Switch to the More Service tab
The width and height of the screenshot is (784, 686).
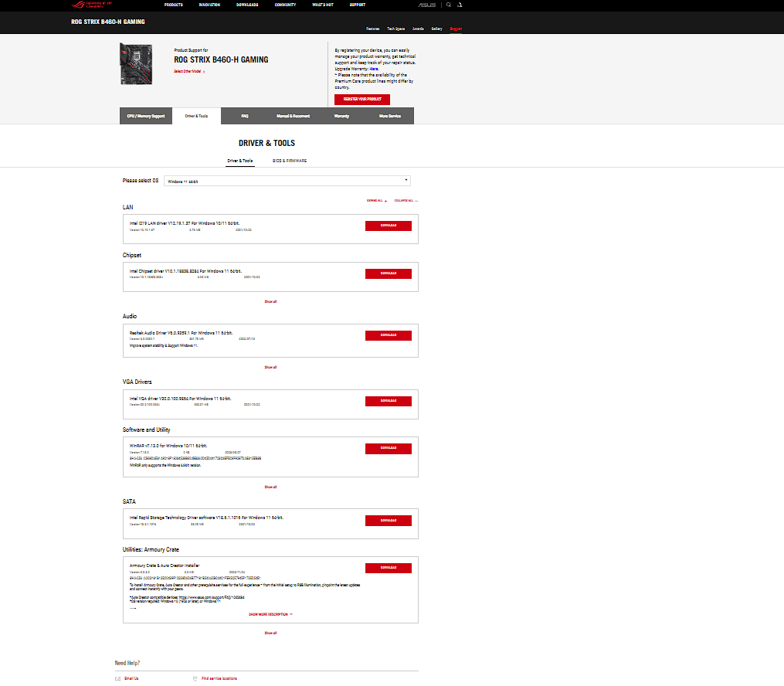pyautogui.click(x=390, y=116)
